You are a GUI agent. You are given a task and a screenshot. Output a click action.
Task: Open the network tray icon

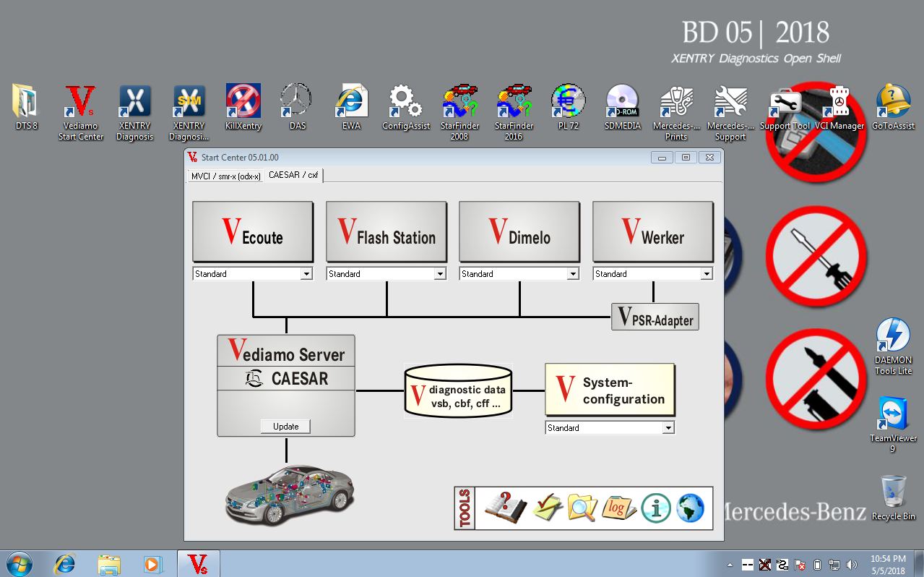(x=834, y=565)
